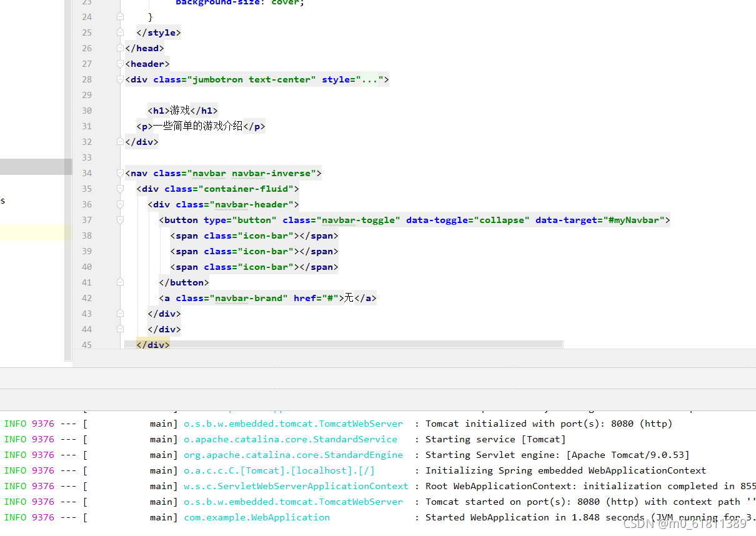756x536 pixels.
Task: Click line number 42 in the gutter
Action: pos(87,298)
